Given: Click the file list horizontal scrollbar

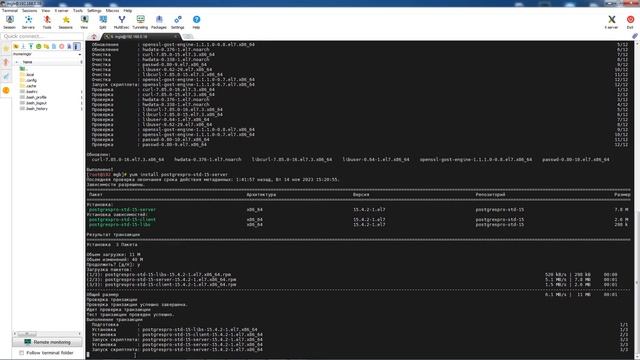Looking at the screenshot, I should click(48, 334).
